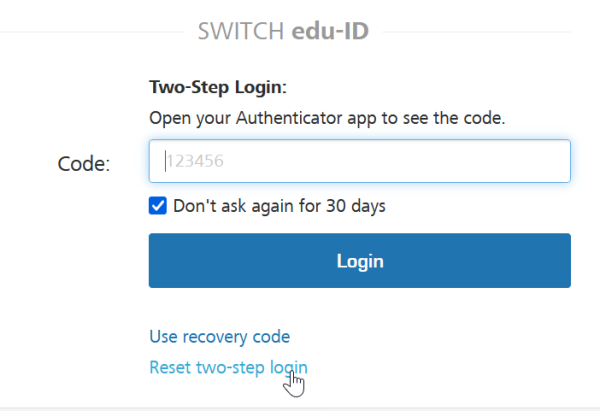Click the bold edu-ID word in header

pyautogui.click(x=330, y=31)
